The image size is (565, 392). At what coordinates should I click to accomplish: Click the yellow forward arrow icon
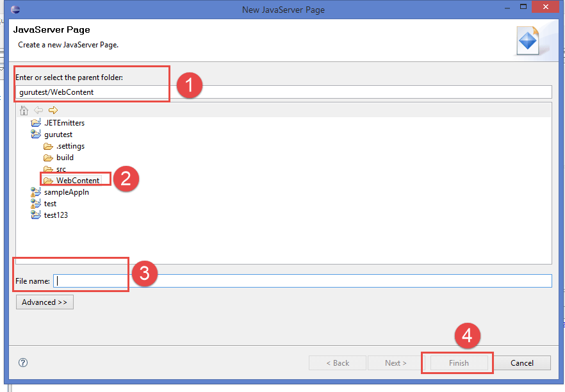pyautogui.click(x=53, y=110)
